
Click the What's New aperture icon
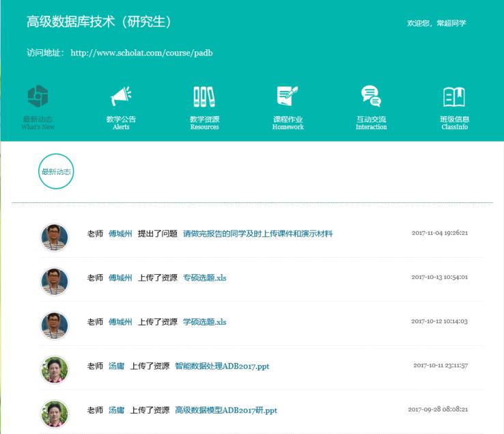(x=38, y=96)
